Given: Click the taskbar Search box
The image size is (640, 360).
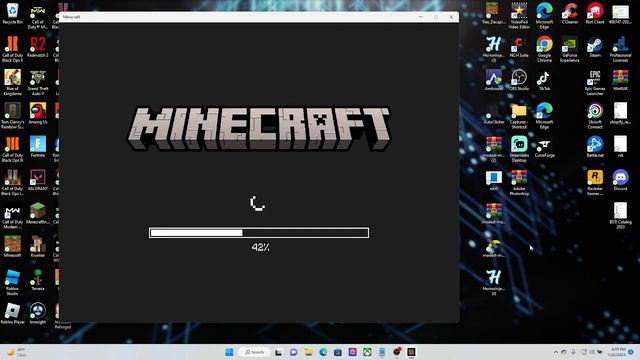Looking at the screenshot, I should [x=254, y=352].
